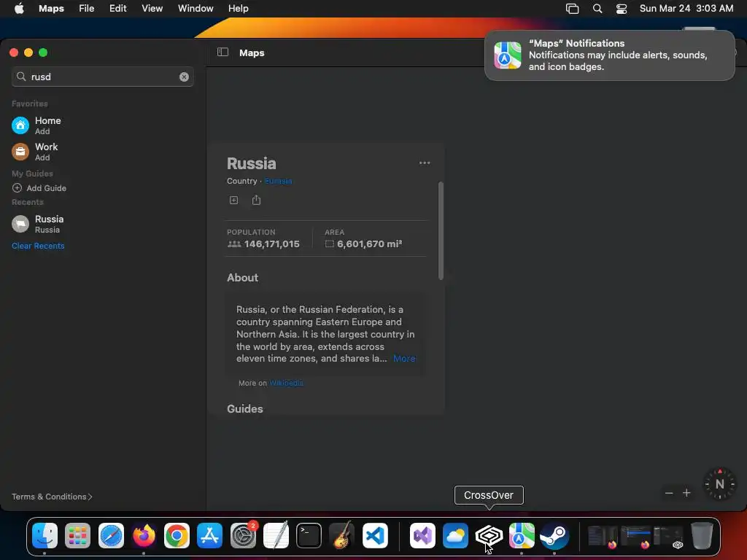The image size is (747, 560).
Task: Click the Russia title in place card
Action: pyautogui.click(x=252, y=163)
